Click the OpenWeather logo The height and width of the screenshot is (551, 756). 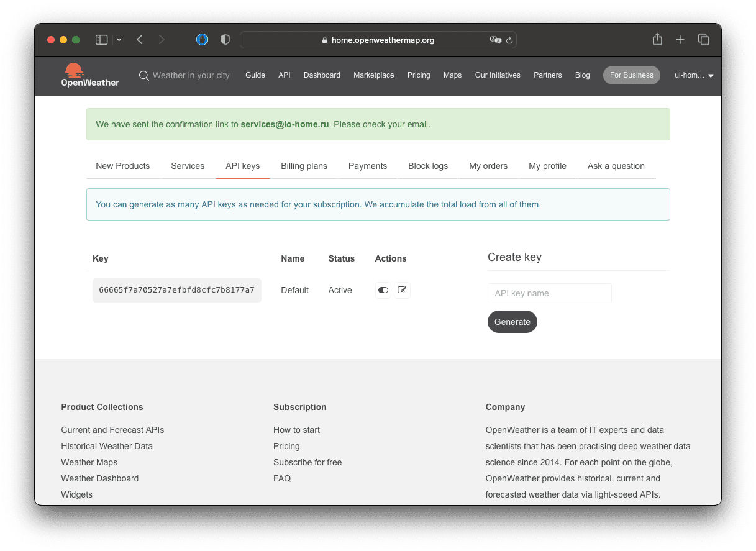click(x=89, y=75)
